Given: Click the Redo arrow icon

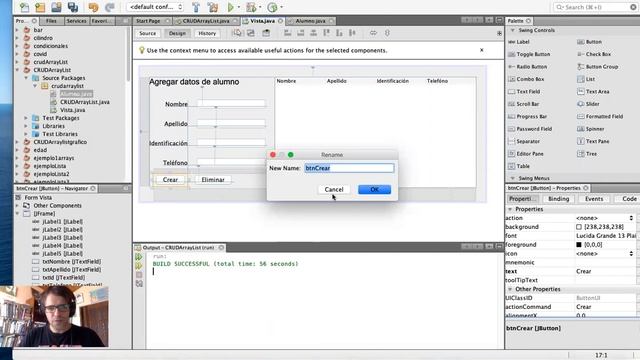Looking at the screenshot, I should tap(109, 7).
